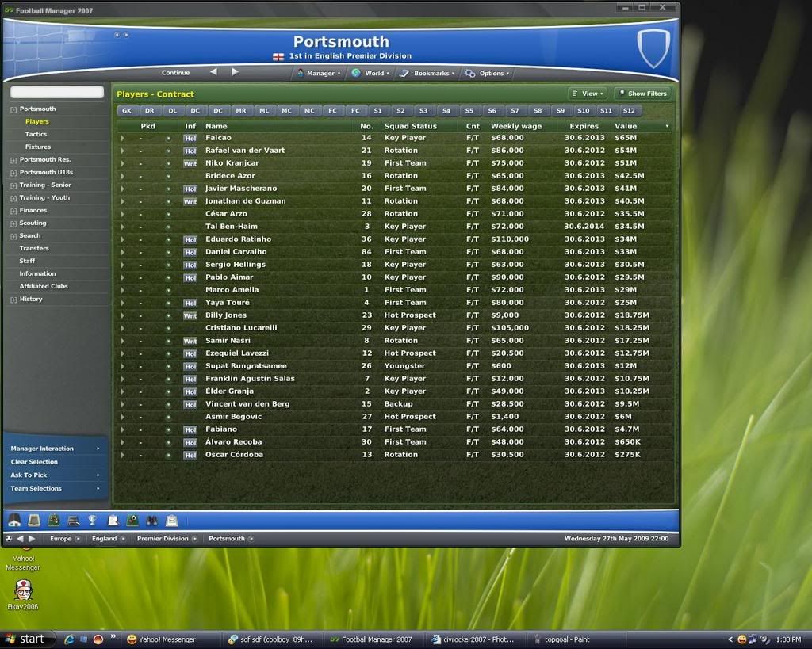Image resolution: width=812 pixels, height=649 pixels.
Task: Click Clear Selection
Action: pos(34,462)
